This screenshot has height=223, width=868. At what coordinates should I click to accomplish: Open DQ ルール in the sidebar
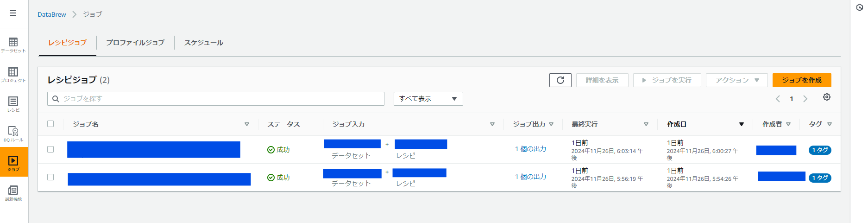click(13, 134)
